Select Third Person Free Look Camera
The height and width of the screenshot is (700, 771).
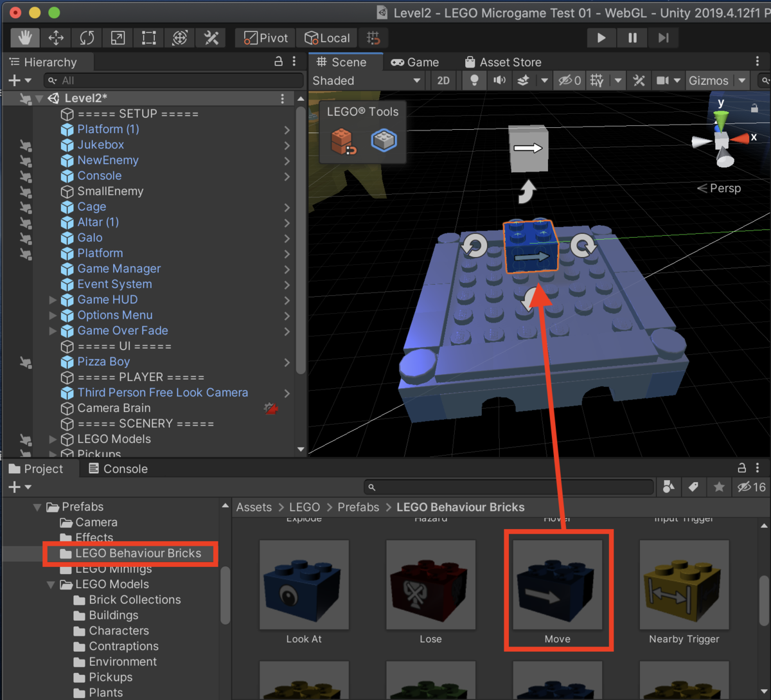(x=163, y=393)
